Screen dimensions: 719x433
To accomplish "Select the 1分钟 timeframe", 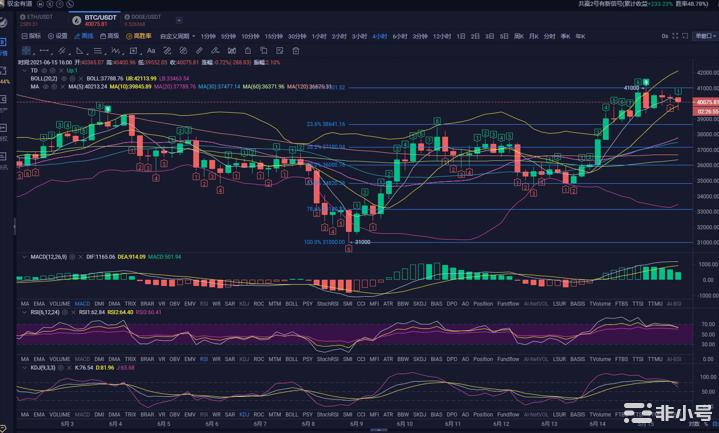I will click(x=208, y=36).
